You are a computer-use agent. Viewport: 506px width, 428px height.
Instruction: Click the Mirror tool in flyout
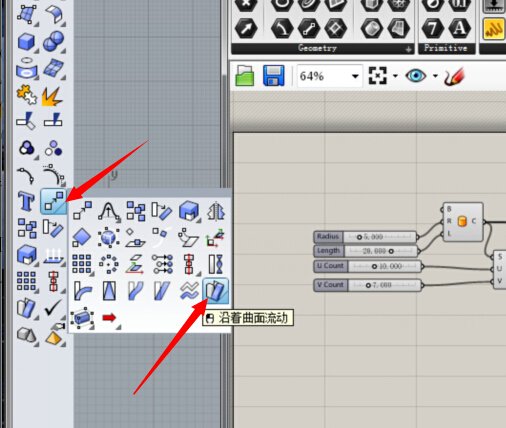tap(216, 211)
